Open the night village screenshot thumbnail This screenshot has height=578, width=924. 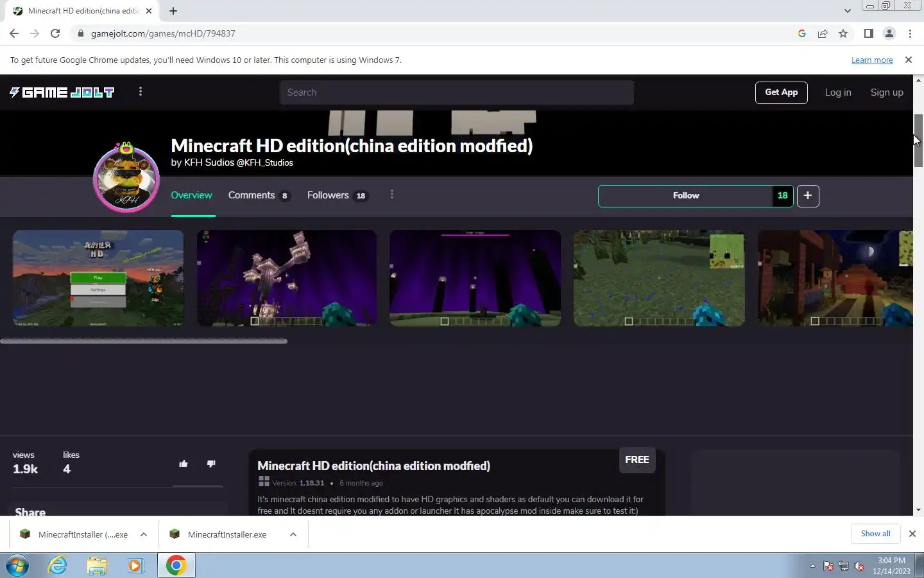tap(835, 278)
